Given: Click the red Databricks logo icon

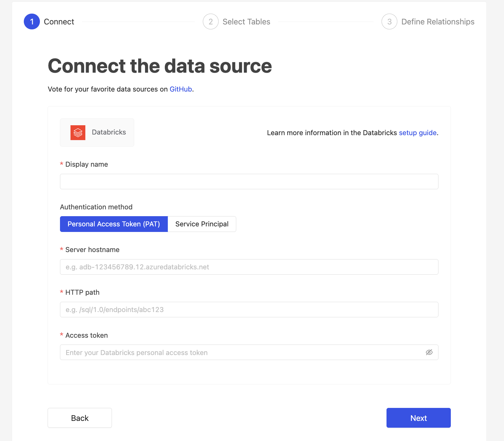Looking at the screenshot, I should 78,133.
